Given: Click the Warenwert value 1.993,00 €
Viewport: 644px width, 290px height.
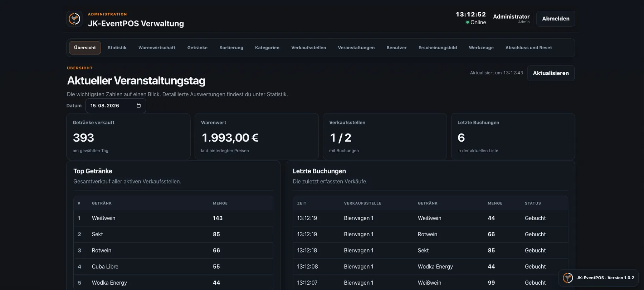Looking at the screenshot, I should point(230,138).
